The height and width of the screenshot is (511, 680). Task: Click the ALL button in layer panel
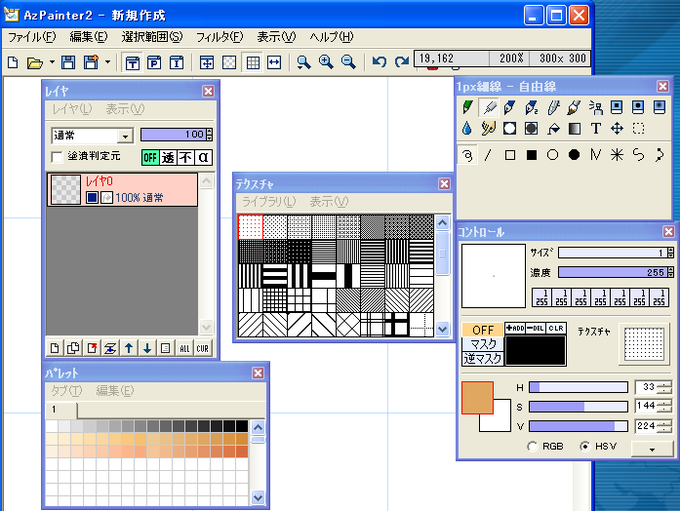[x=184, y=348]
